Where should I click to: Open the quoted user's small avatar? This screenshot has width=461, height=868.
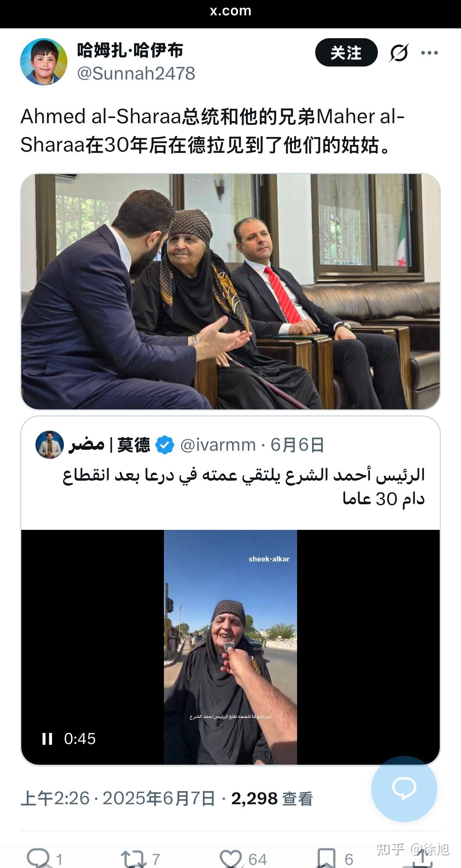tap(50, 444)
